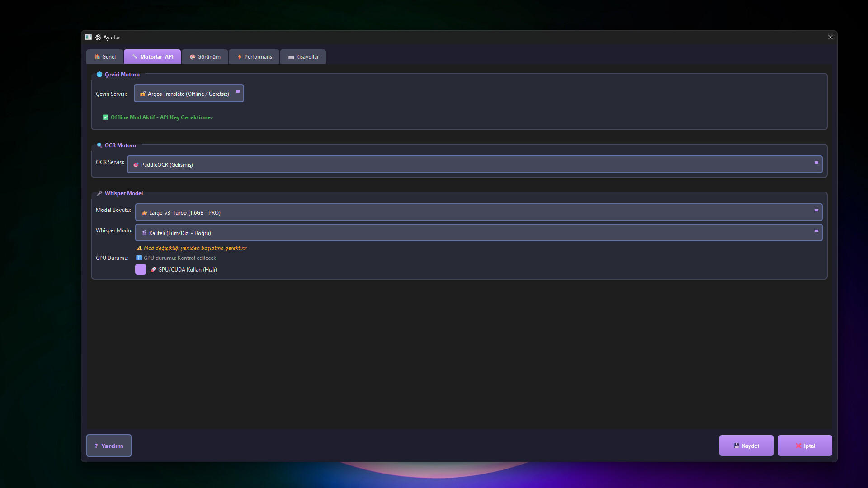Viewport: 868px width, 488px height.
Task: Click the blue info icon by GPU durumu
Action: pos(139,258)
